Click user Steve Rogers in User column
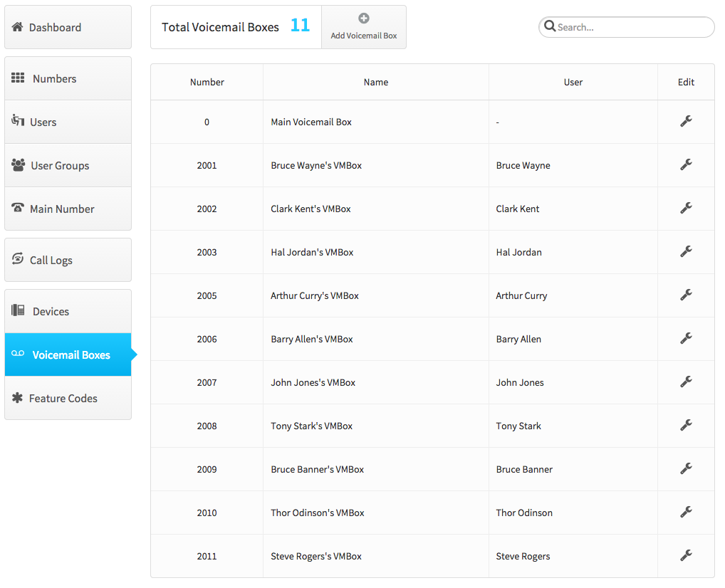This screenshot has height=588, width=725. coord(523,557)
